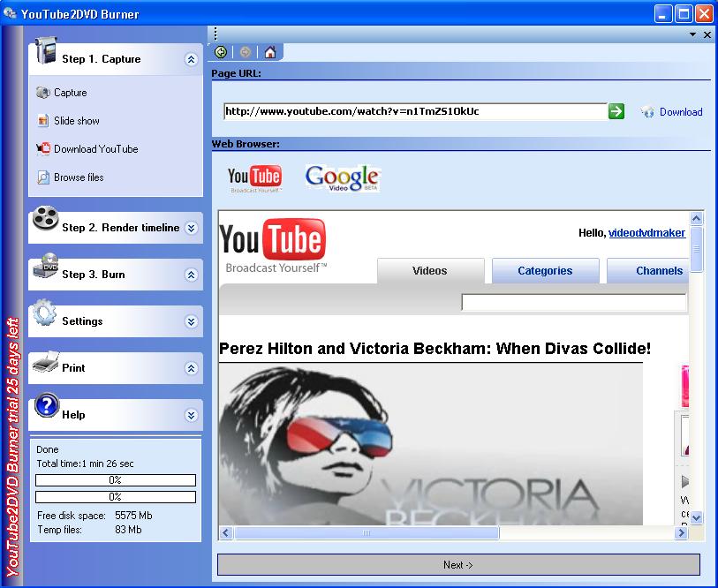Click the vertical scrollbar down arrow
The width and height of the screenshot is (718, 588).
[697, 518]
